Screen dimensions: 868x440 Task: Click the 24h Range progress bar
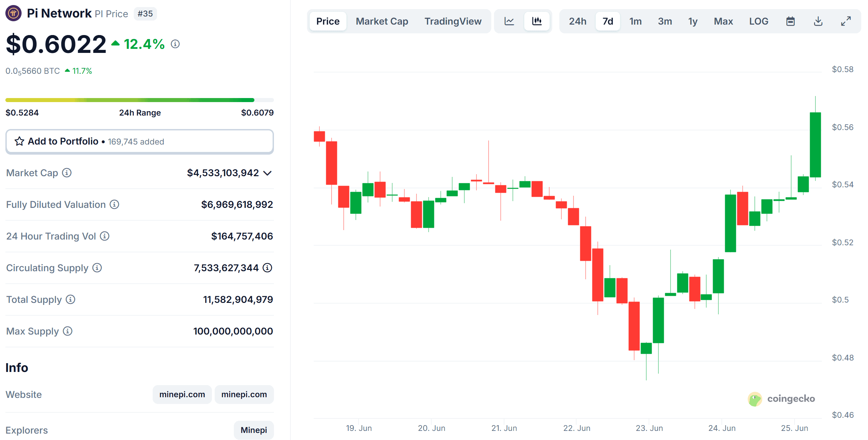click(139, 100)
